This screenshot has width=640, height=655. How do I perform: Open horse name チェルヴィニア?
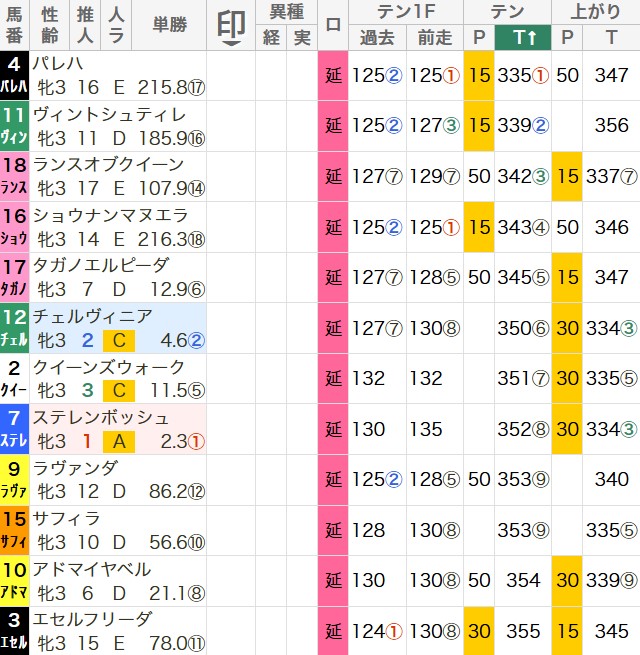(x=92, y=316)
